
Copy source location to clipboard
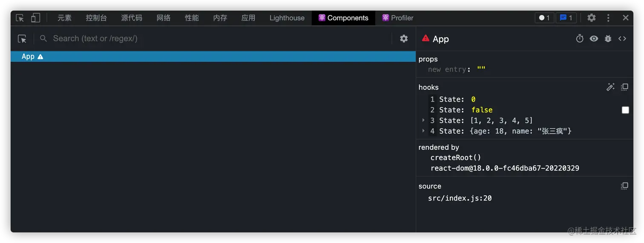click(x=624, y=186)
